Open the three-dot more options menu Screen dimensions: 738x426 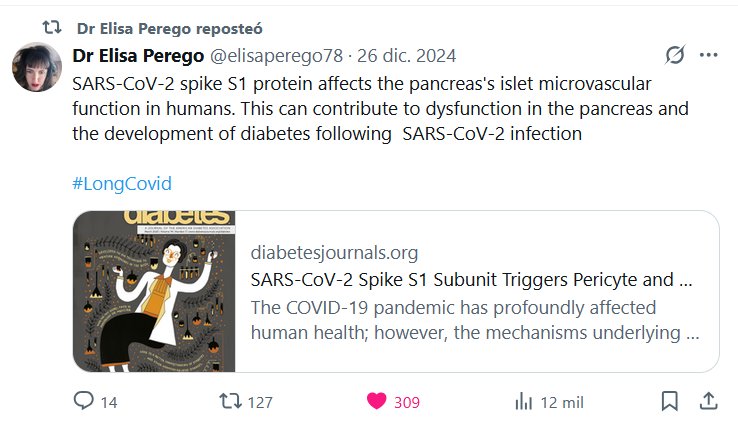709,55
